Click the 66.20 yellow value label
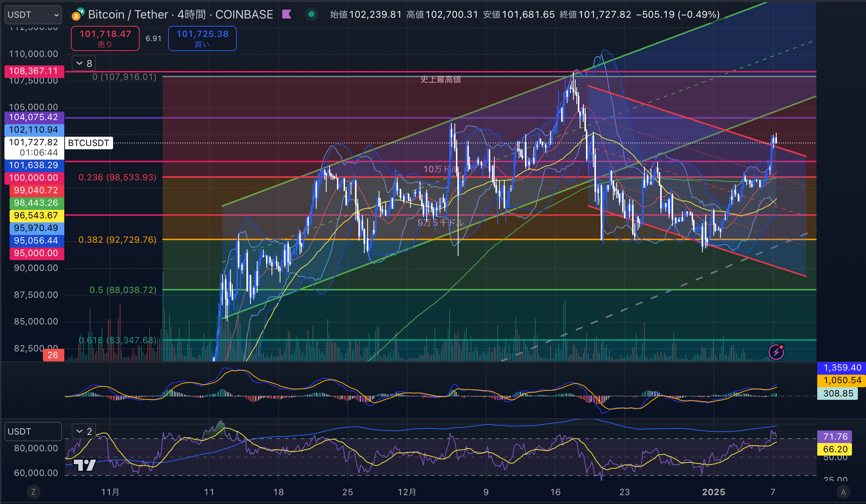Image resolution: width=866 pixels, height=504 pixels. pyautogui.click(x=835, y=449)
